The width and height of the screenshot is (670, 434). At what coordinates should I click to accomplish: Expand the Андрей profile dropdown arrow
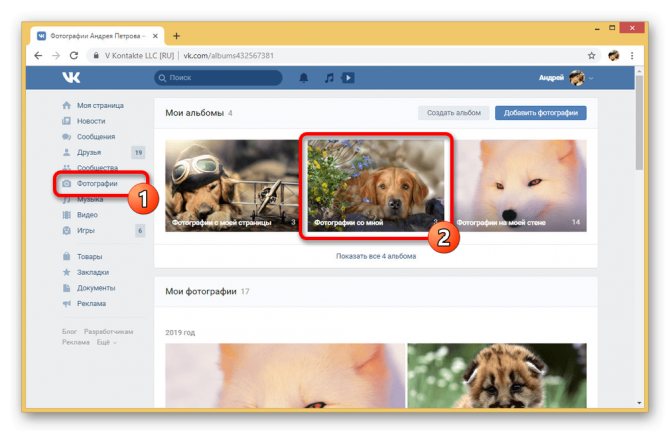(591, 78)
